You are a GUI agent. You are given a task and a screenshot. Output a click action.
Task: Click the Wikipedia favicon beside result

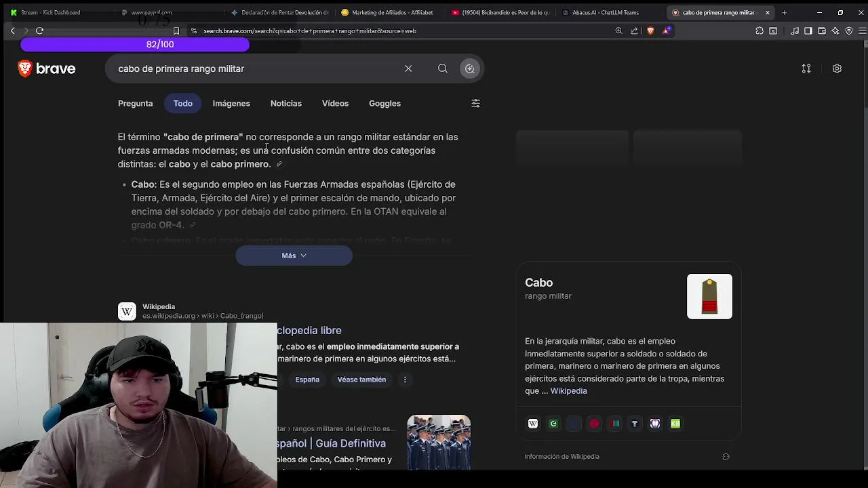127,311
